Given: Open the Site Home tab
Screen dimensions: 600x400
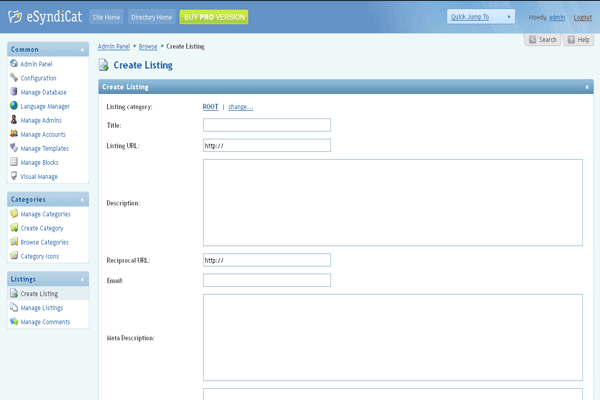Looking at the screenshot, I should click(106, 17).
